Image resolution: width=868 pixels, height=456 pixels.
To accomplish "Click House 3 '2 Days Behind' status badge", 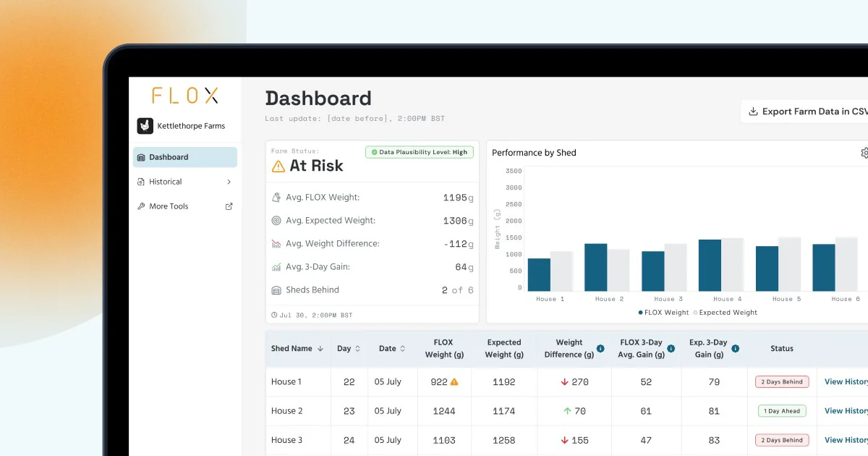I will point(782,439).
